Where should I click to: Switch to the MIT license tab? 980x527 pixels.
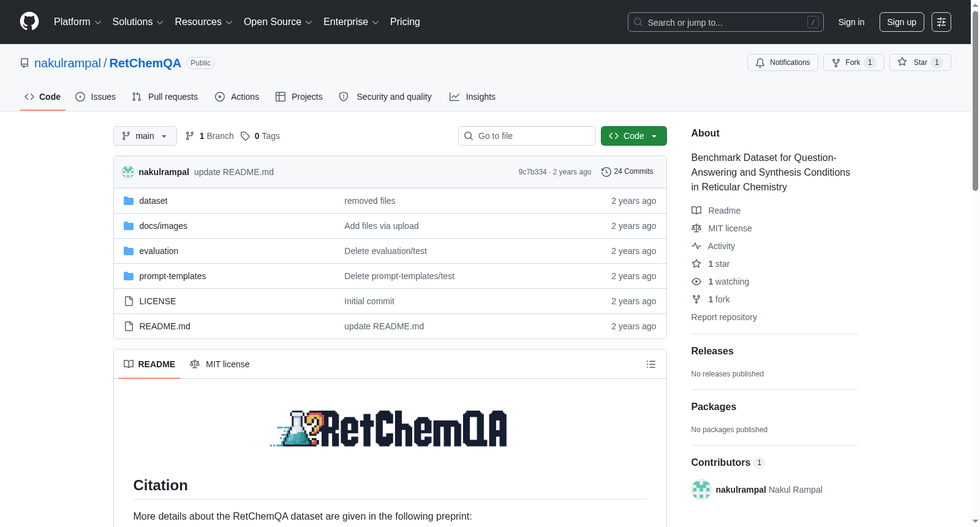pyautogui.click(x=220, y=364)
